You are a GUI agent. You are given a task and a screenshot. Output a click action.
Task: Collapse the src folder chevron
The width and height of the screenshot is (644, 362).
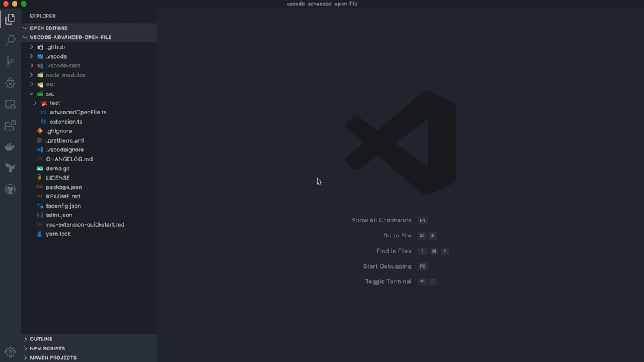pos(32,93)
